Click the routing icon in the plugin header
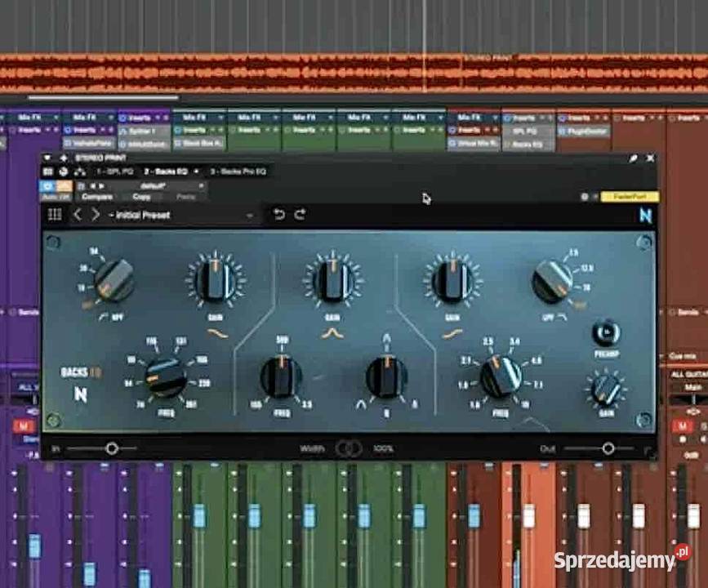708x588 pixels. coord(80,172)
